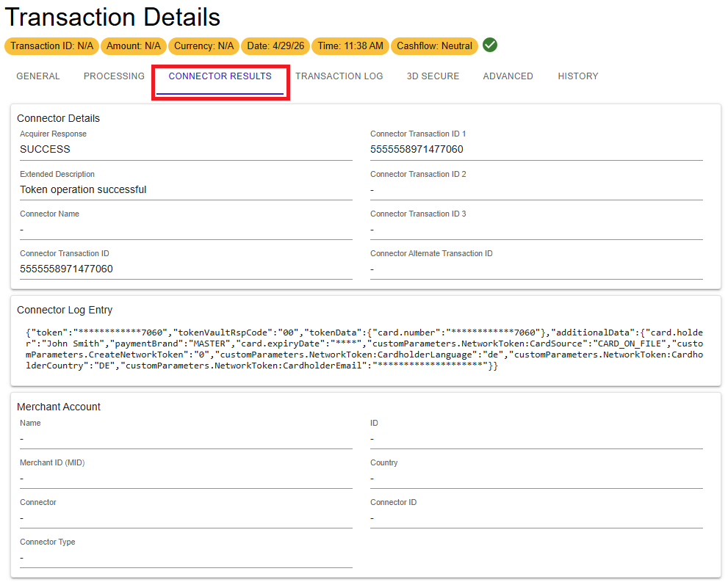Open the General tab
The width and height of the screenshot is (728, 585).
tap(38, 76)
